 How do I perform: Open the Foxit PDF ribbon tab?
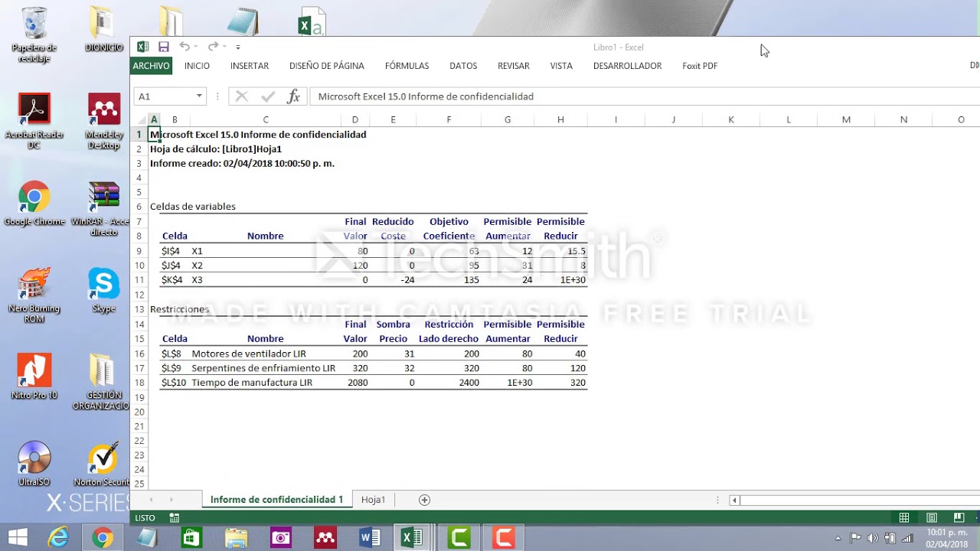point(700,66)
